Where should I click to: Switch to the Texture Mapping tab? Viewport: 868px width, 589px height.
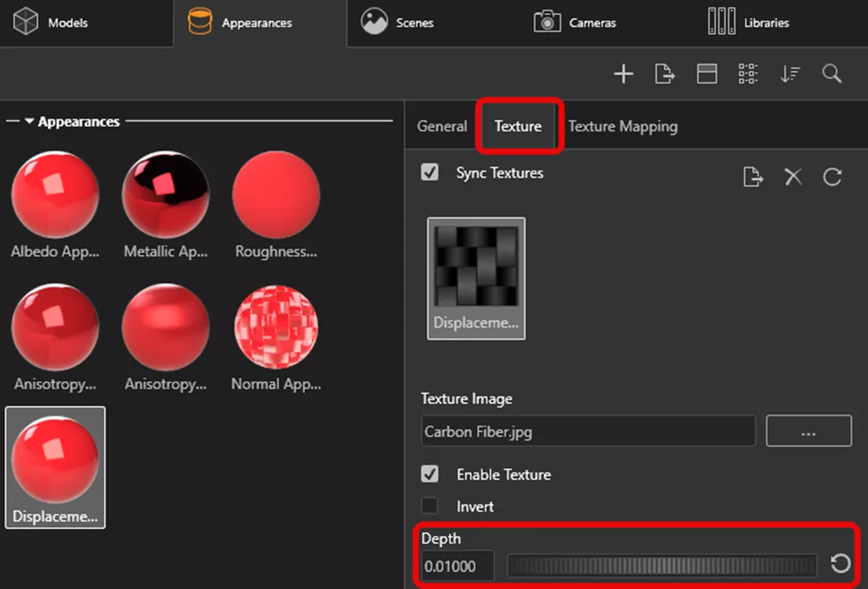click(622, 126)
